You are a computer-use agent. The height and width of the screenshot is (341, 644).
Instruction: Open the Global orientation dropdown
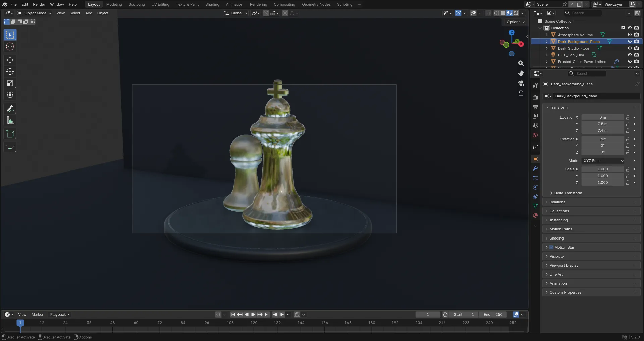(x=236, y=13)
